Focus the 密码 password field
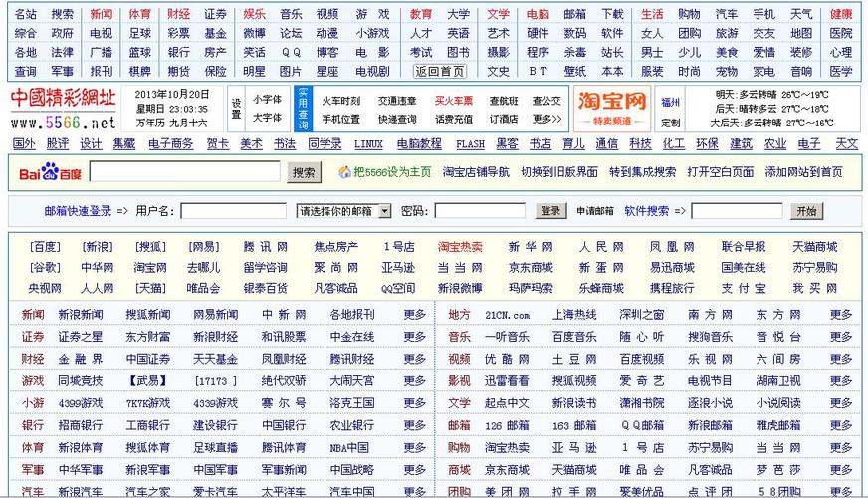This screenshot has height=498, width=868. [480, 211]
